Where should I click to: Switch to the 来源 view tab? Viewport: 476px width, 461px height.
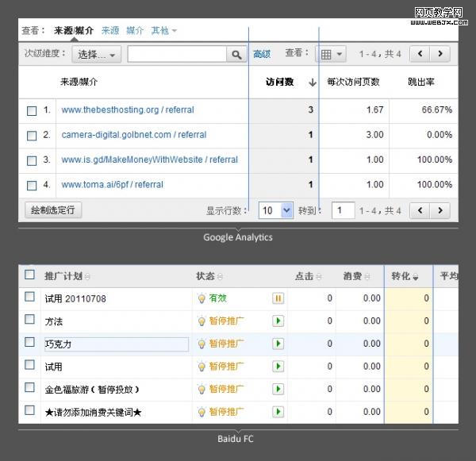pyautogui.click(x=110, y=30)
